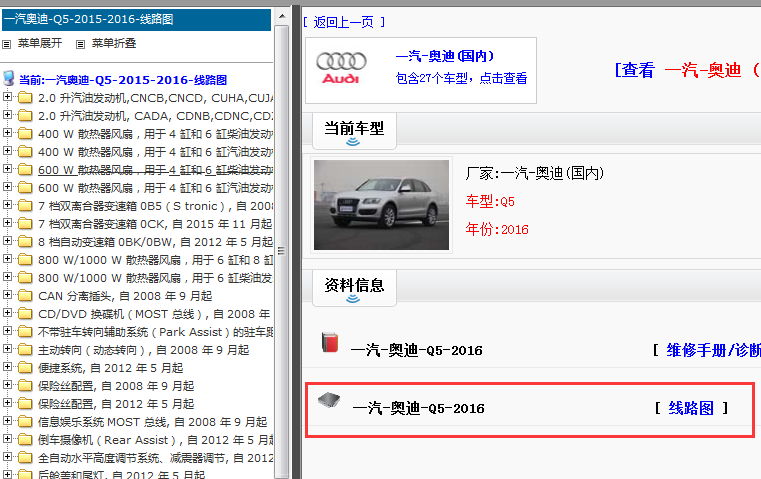The image size is (761, 479).
Task: Select 当前:一汽奥迪-Q5-2015-2016-线路图 root node
Action: 123,80
